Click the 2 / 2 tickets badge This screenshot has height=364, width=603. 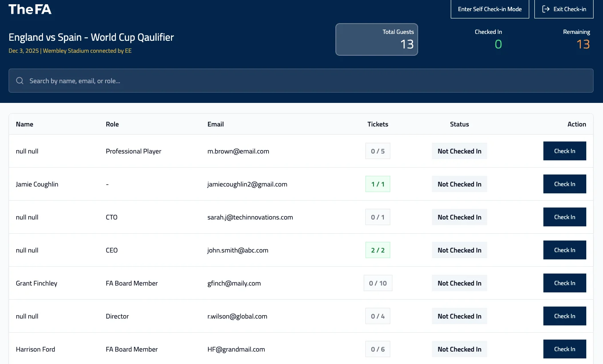pyautogui.click(x=378, y=250)
